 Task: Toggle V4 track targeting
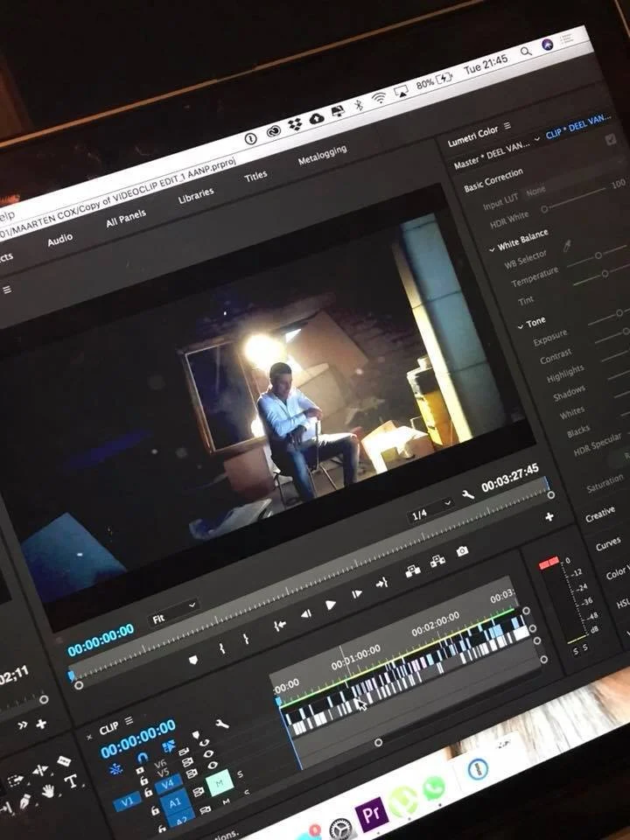click(168, 786)
